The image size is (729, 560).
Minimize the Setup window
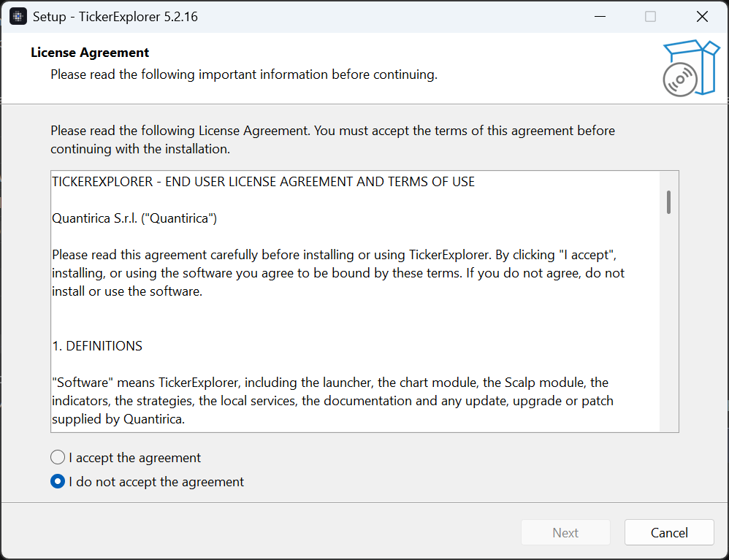coord(600,17)
